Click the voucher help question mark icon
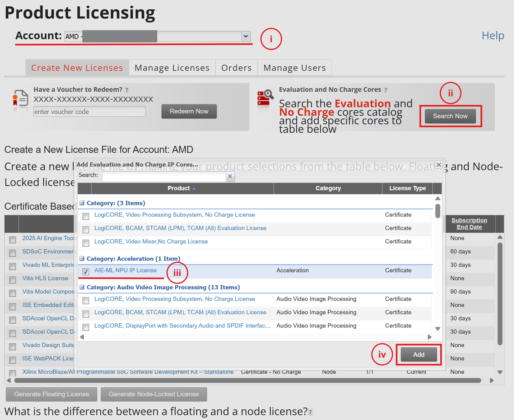The image size is (514, 420). (127, 90)
